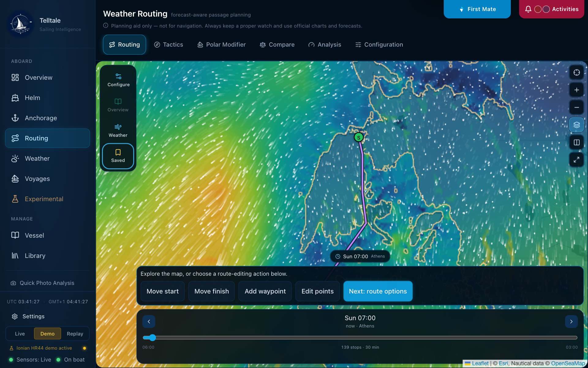Open the Library section

click(47, 256)
